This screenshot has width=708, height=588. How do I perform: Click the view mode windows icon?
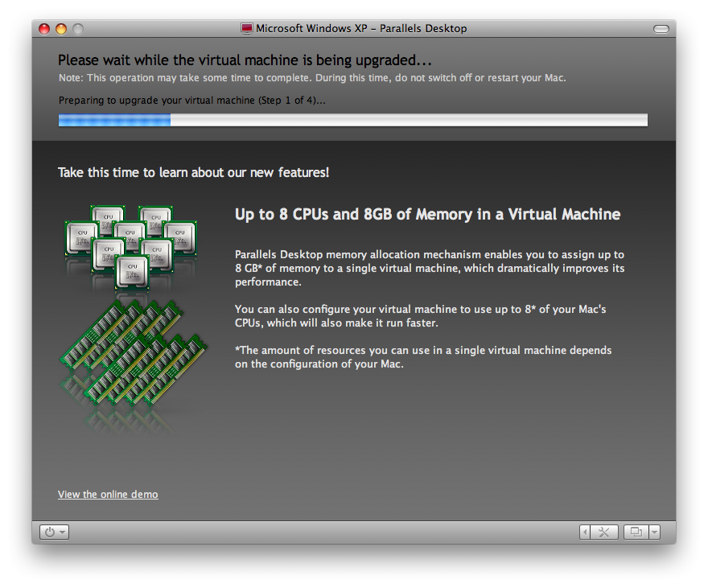pos(636,532)
